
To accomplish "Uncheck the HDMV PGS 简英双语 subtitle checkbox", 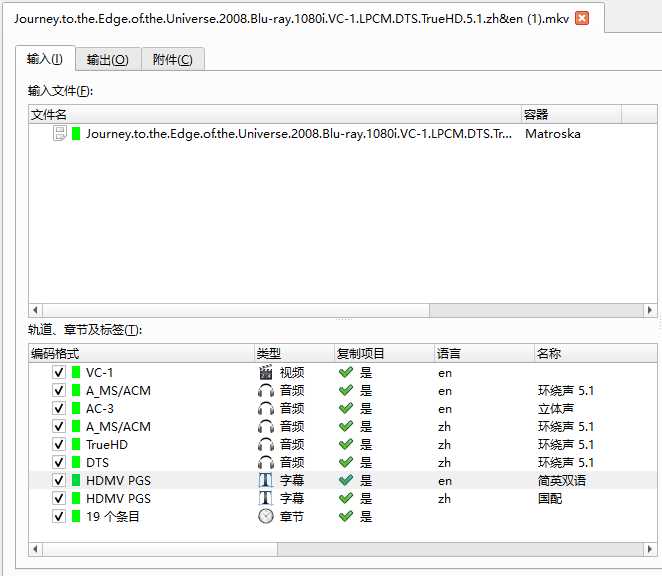I will (59, 480).
